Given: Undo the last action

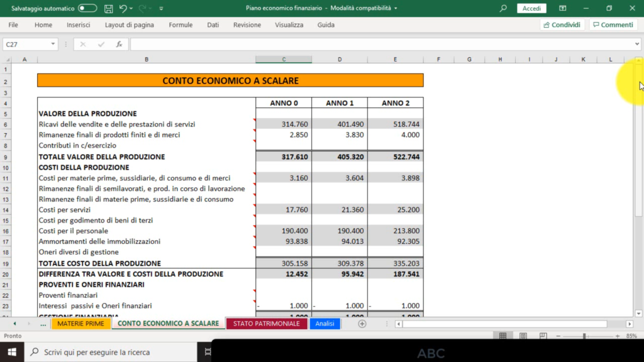Looking at the screenshot, I should tap(123, 8).
